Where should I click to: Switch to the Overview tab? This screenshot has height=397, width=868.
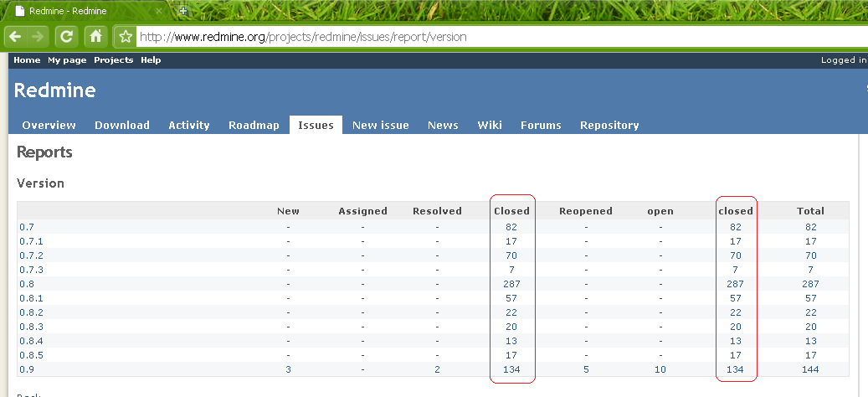point(49,125)
